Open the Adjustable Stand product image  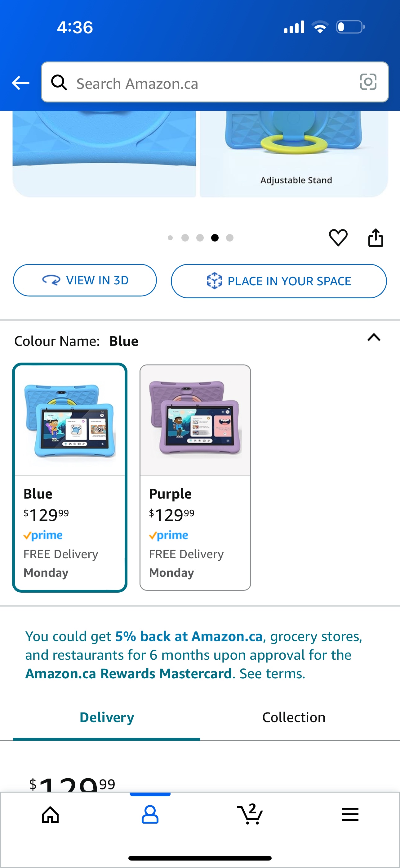pyautogui.click(x=294, y=154)
